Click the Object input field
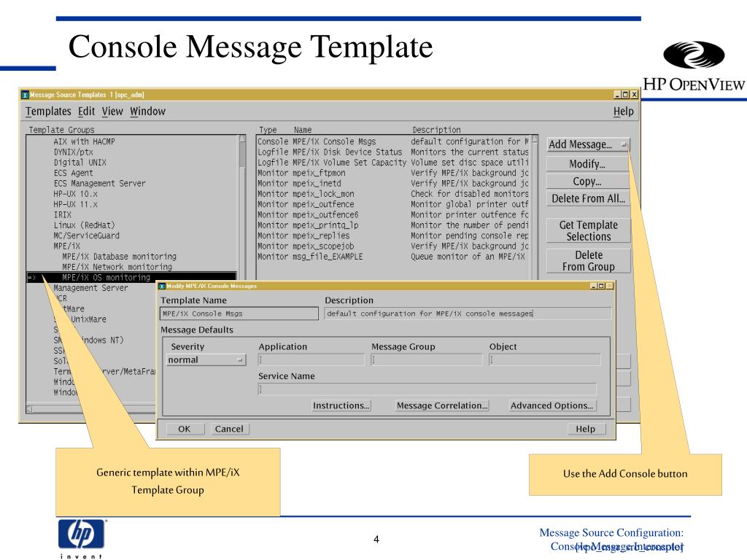Viewport: 747px width, 560px height. pyautogui.click(x=544, y=360)
